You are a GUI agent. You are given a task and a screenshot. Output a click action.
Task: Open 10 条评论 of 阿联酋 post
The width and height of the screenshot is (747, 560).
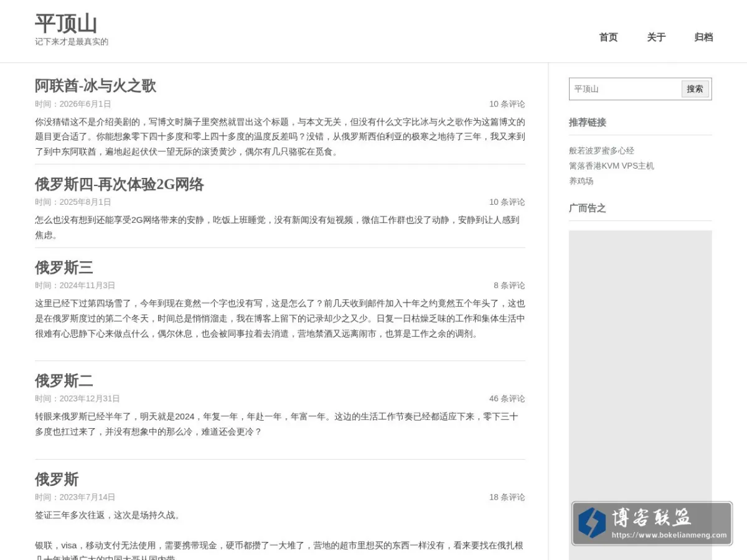click(x=507, y=104)
